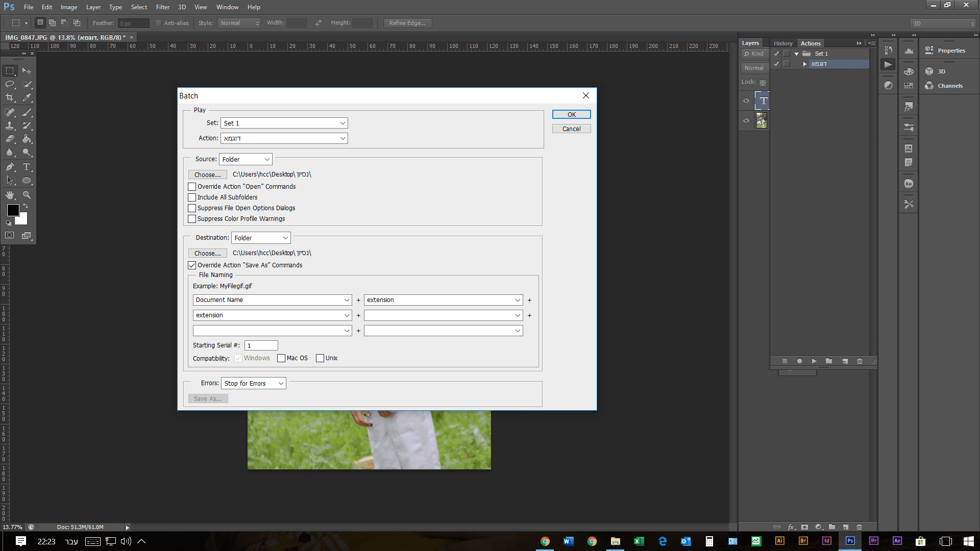
Task: Enable Include All Subfolders checkbox
Action: (x=192, y=197)
